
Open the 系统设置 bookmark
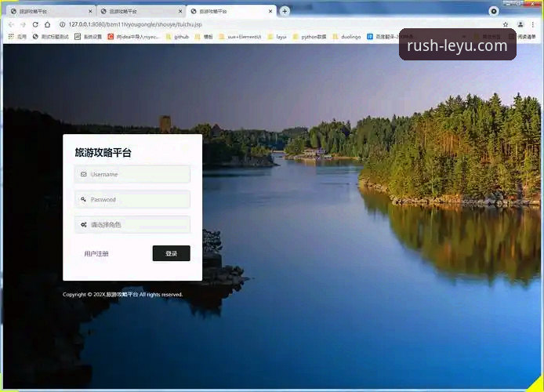pyautogui.click(x=88, y=36)
